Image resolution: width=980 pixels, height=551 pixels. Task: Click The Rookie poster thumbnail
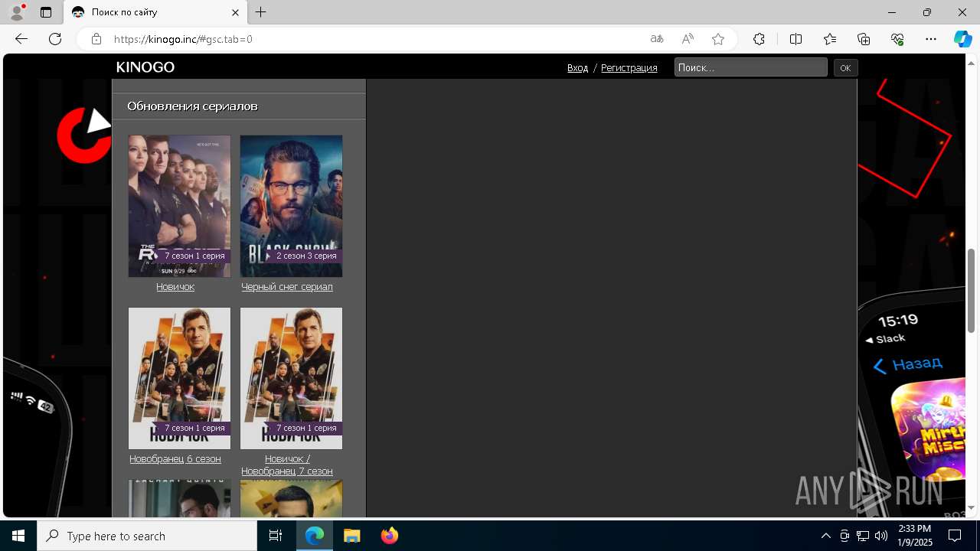(179, 206)
